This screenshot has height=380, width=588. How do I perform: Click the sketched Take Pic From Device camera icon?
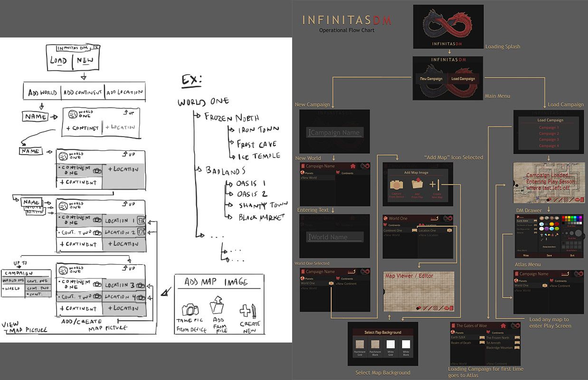click(x=190, y=310)
